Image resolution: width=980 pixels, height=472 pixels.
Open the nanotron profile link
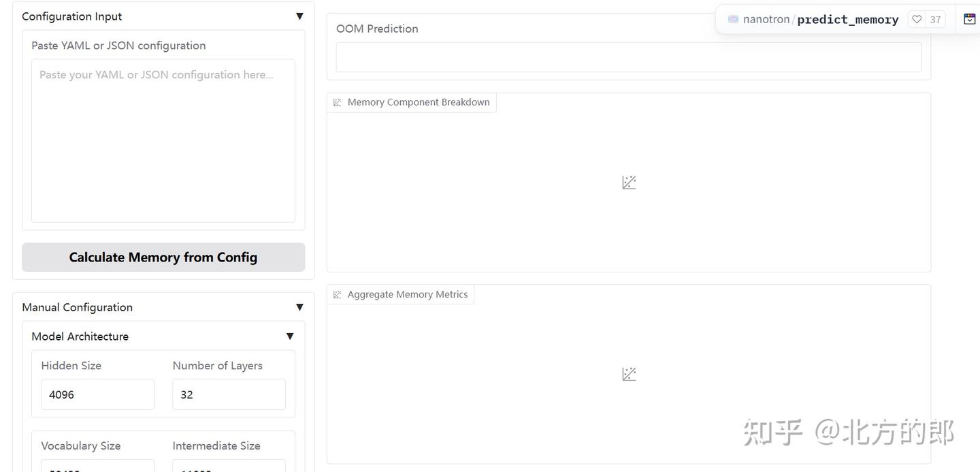point(766,19)
